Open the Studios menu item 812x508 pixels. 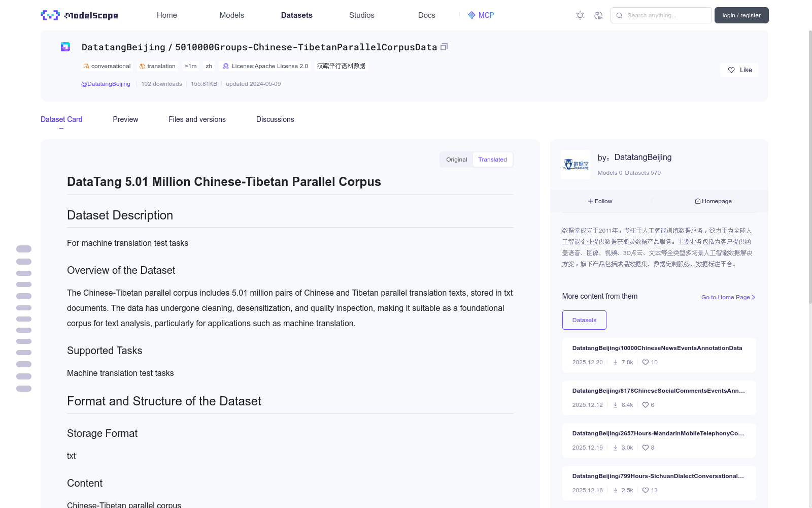point(362,15)
